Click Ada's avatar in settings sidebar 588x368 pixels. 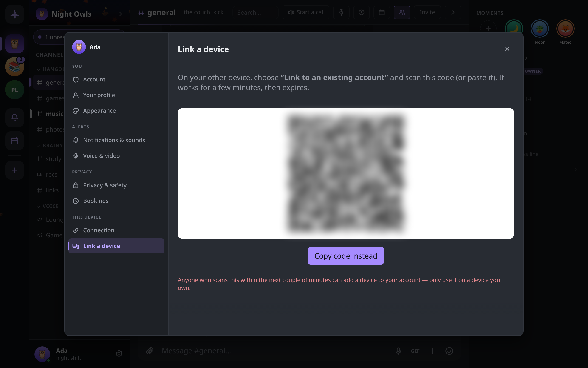pos(79,47)
